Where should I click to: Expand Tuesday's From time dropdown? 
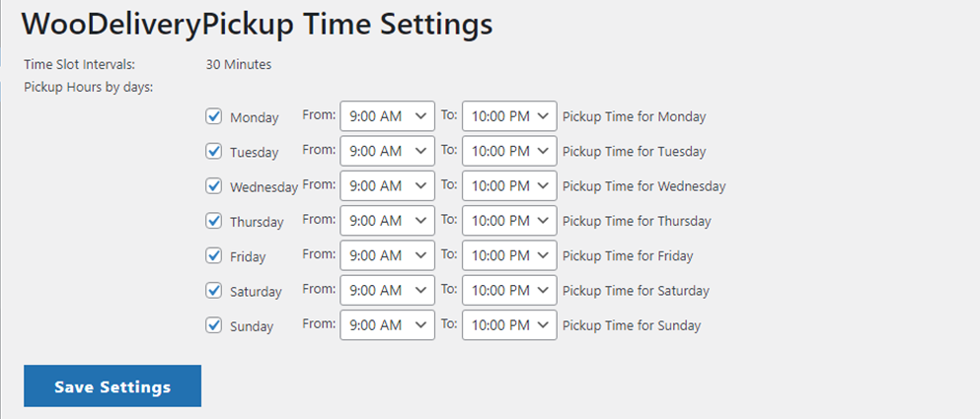387,151
